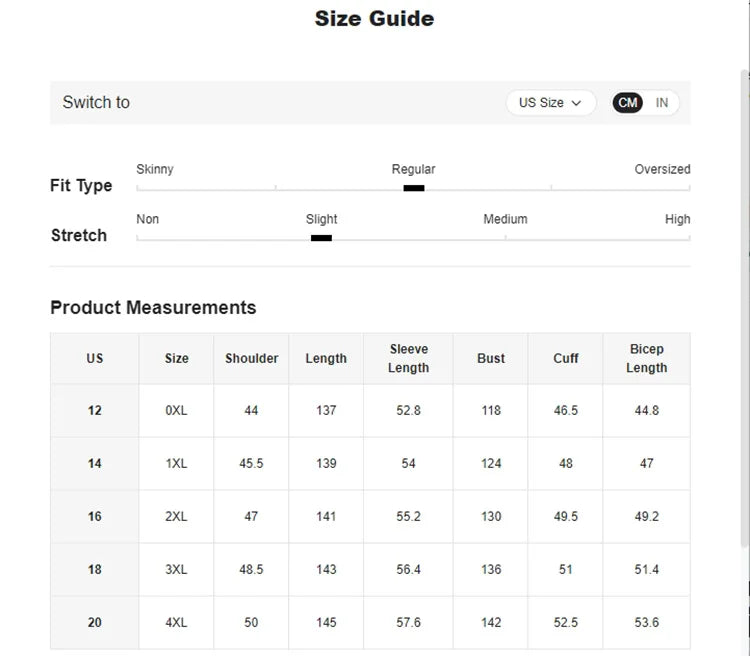Switch measurements to IN units
750x656 pixels.
[662, 103]
